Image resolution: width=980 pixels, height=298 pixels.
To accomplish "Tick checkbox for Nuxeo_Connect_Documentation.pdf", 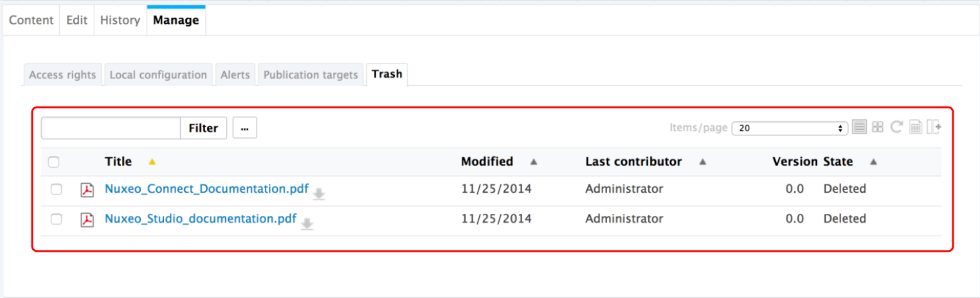I will [57, 189].
